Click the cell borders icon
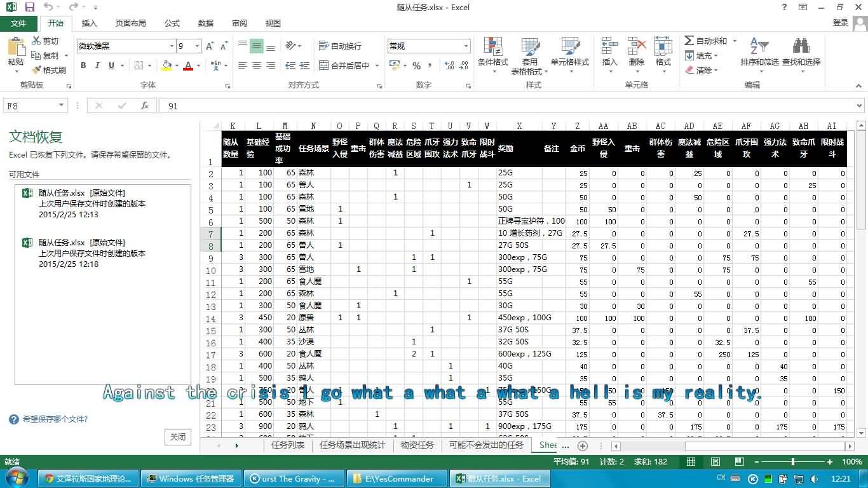The height and width of the screenshot is (488, 868). point(139,65)
